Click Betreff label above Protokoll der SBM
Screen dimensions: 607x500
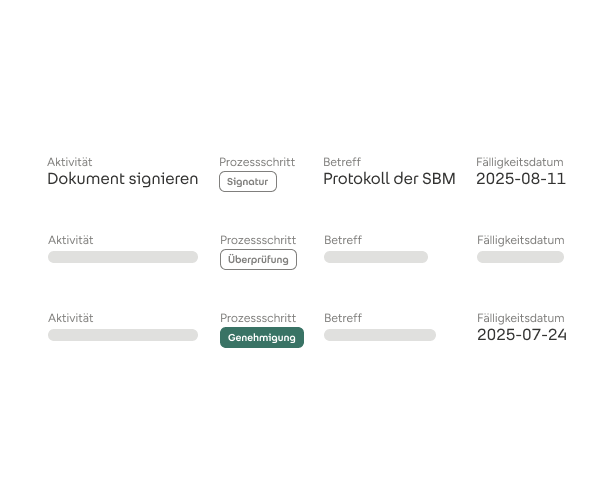click(342, 162)
